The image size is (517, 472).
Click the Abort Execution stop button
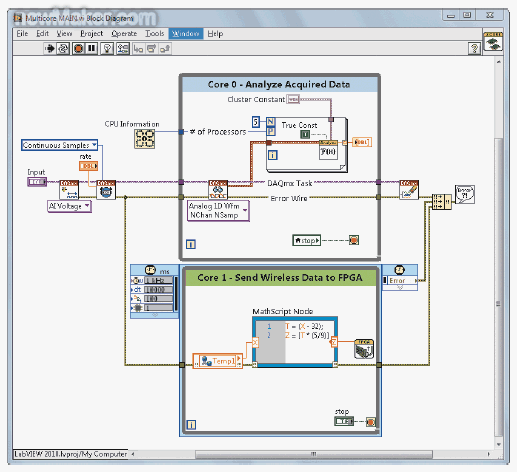[79, 49]
